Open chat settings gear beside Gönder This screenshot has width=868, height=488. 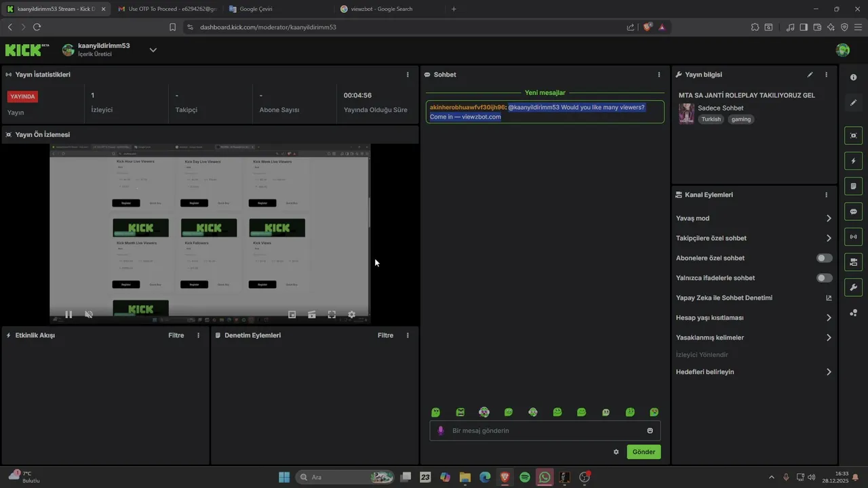[616, 452]
